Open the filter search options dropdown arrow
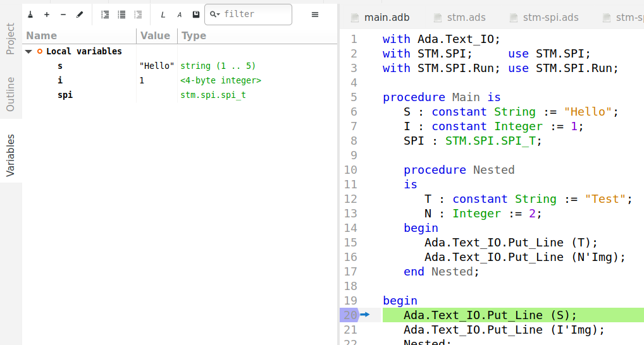The height and width of the screenshot is (345, 644). click(x=215, y=15)
